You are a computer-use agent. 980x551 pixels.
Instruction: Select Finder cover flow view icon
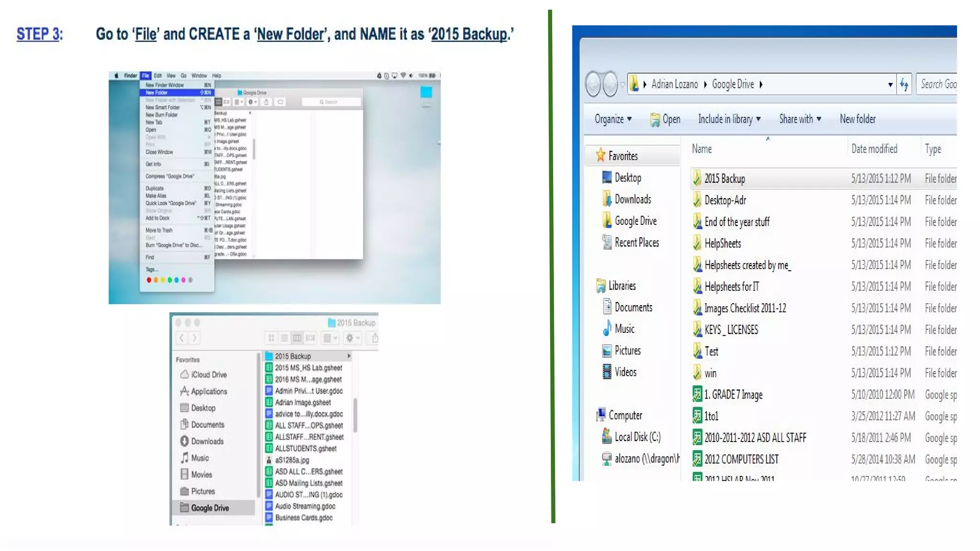[311, 338]
